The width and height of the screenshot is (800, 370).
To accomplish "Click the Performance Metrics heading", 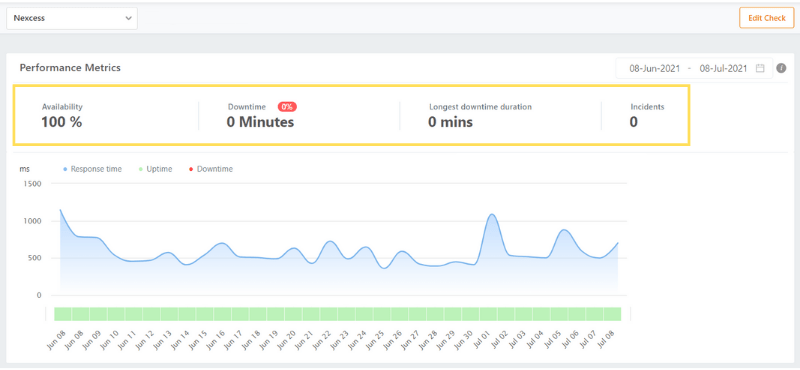I will [70, 67].
